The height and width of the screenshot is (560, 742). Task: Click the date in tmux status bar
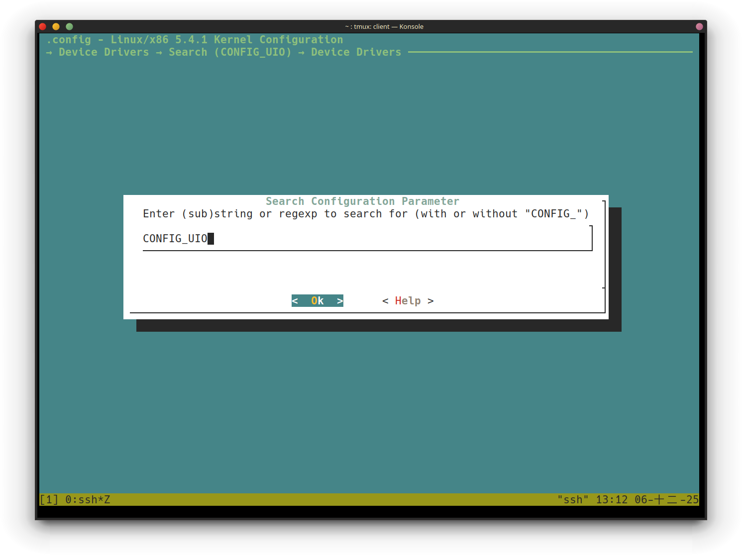[x=666, y=500]
